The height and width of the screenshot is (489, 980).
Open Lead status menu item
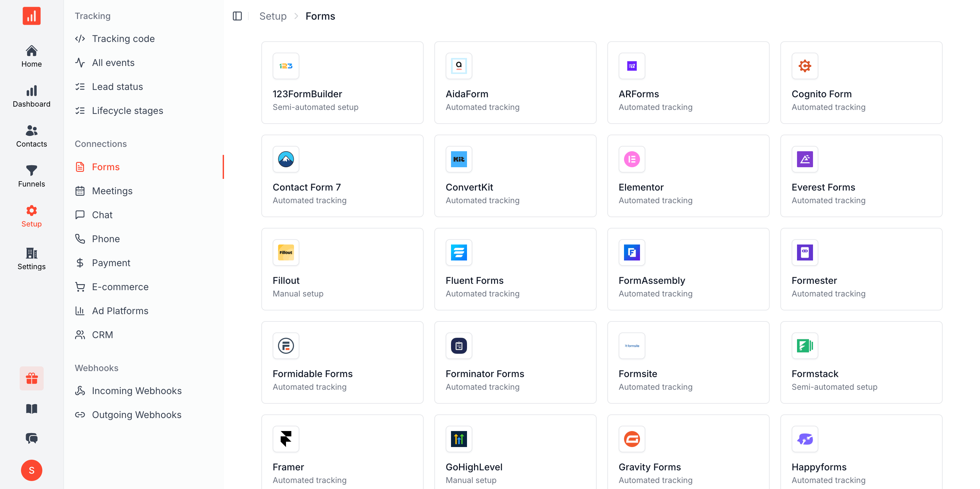[144, 87]
